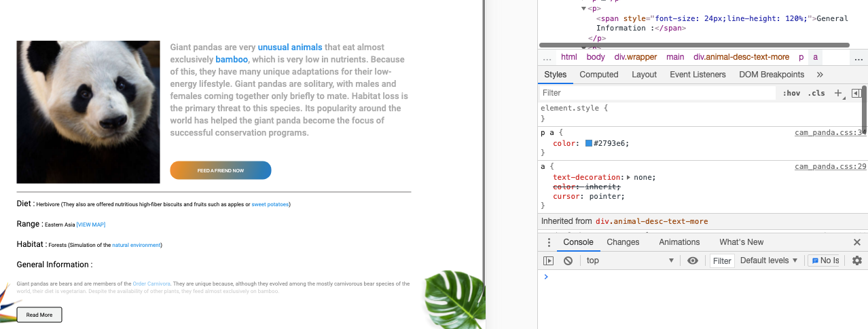The height and width of the screenshot is (329, 868).
Task: Click breadcrumb right overflow ellipsis
Action: pos(860,58)
